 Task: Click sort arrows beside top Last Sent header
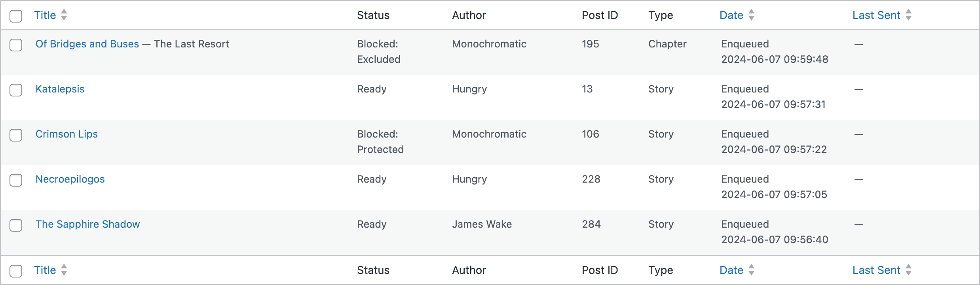click(909, 15)
